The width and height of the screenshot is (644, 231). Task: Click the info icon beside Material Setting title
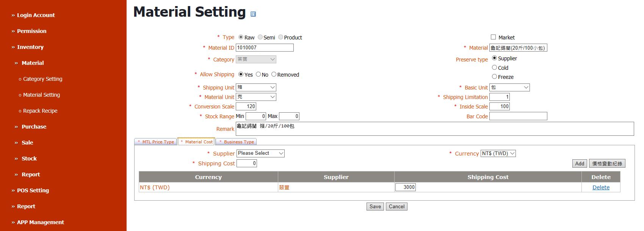click(x=253, y=14)
